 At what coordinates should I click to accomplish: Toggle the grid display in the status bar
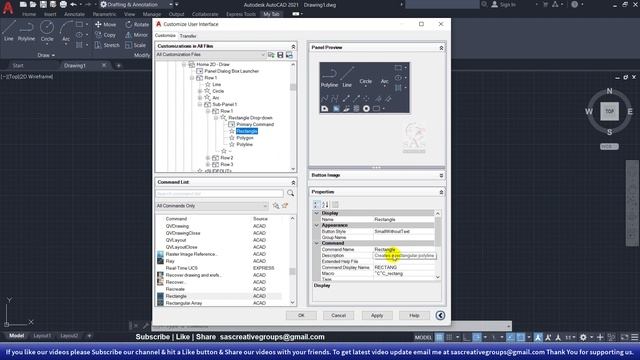click(439, 337)
